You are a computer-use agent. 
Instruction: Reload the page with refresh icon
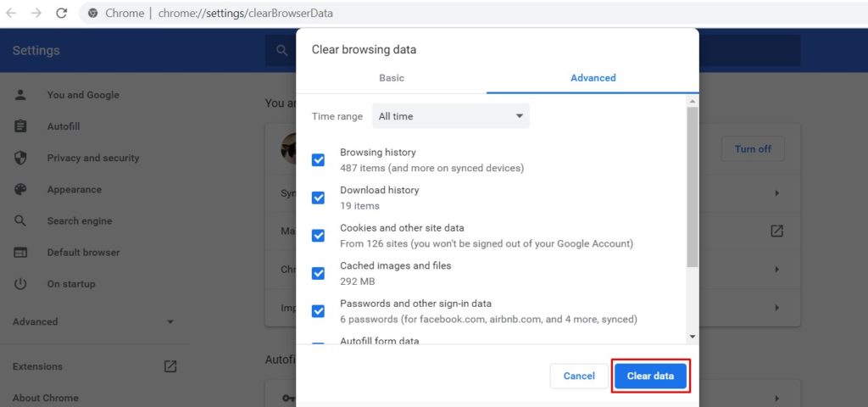click(x=61, y=14)
